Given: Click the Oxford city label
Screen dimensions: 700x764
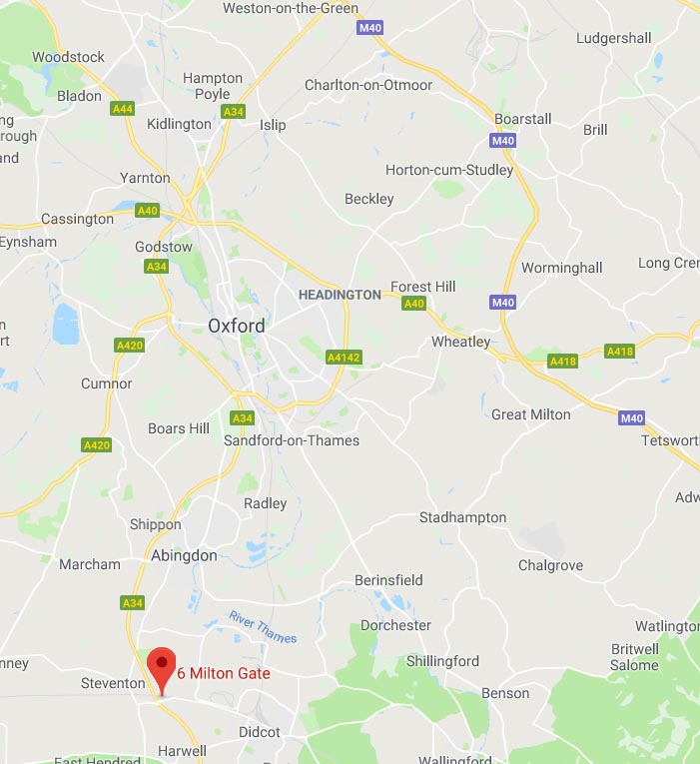Looking at the screenshot, I should pyautogui.click(x=237, y=326).
